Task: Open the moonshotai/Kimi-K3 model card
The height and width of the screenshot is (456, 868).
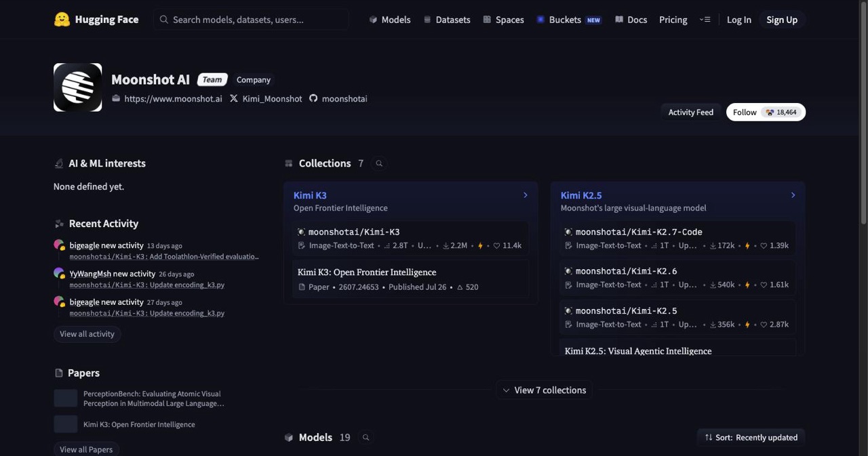Action: [410, 239]
